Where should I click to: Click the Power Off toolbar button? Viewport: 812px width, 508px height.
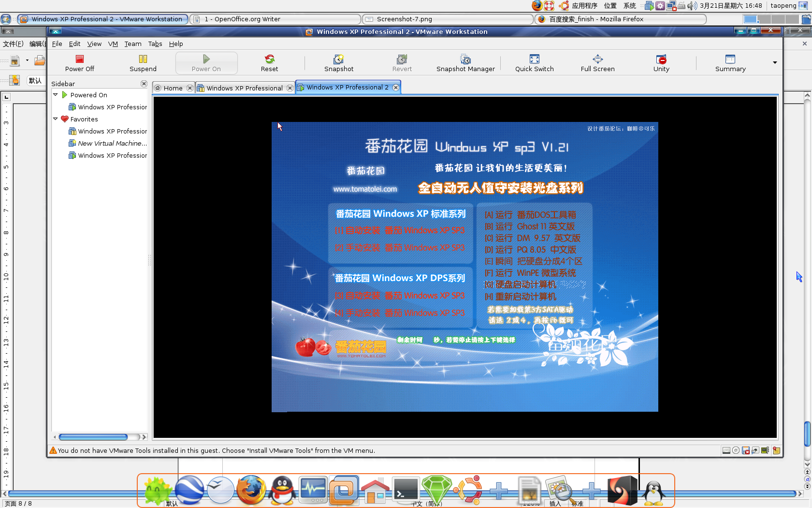point(80,63)
